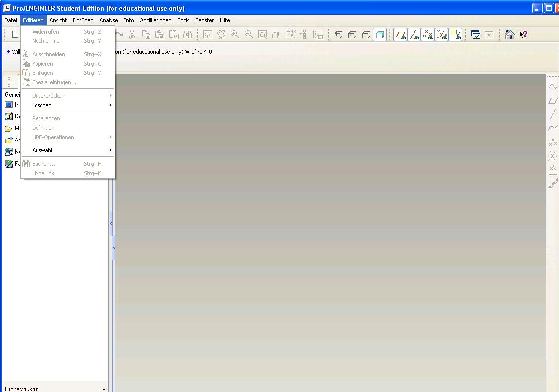Screen dimensions: 559x392
Task: Click the chain link icon in right toolbar
Action: coord(553,183)
